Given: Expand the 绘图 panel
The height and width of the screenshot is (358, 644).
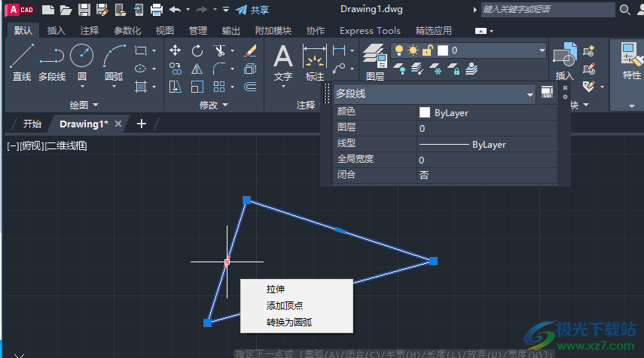Looking at the screenshot, I should point(84,105).
